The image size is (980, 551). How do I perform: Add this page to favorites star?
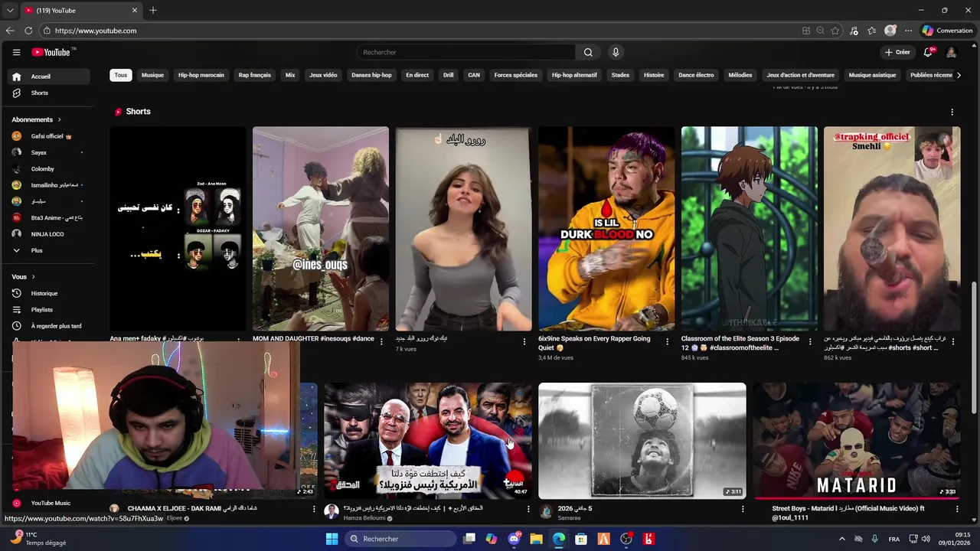click(835, 31)
